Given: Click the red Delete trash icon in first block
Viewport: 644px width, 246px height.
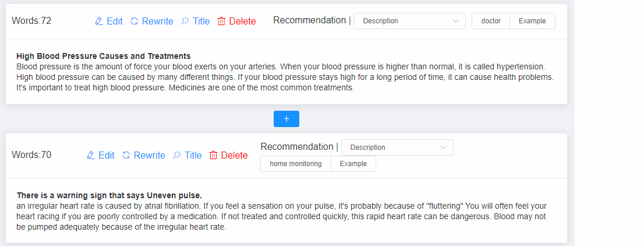Looking at the screenshot, I should coord(221,21).
